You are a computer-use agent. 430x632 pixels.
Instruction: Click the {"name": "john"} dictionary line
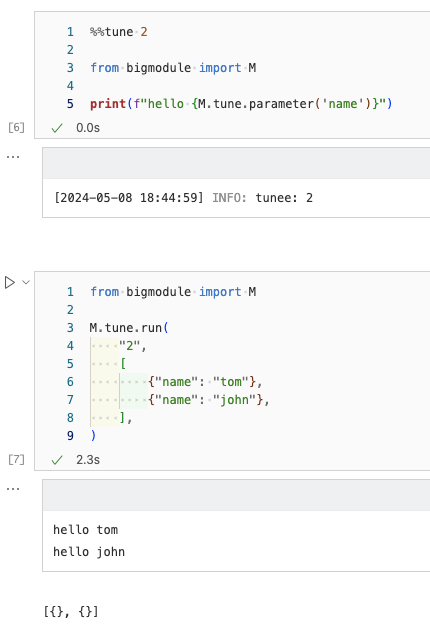(x=209, y=400)
